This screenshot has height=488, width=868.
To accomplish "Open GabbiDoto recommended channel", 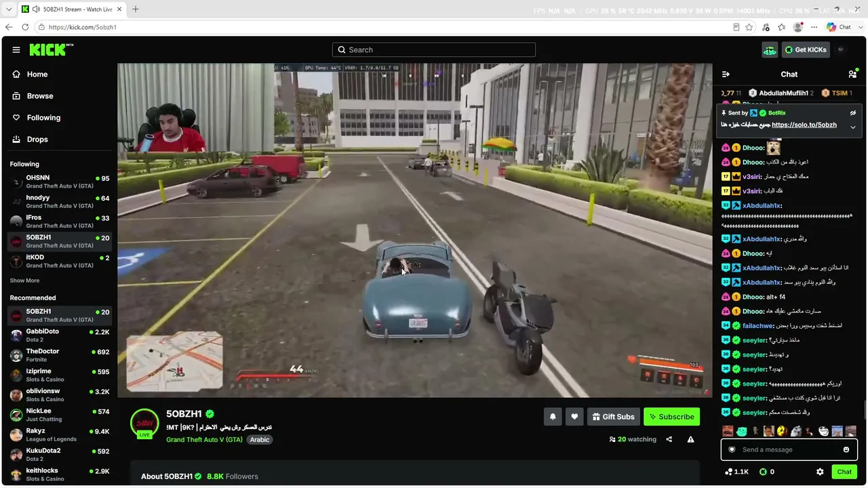I will 59,335.
